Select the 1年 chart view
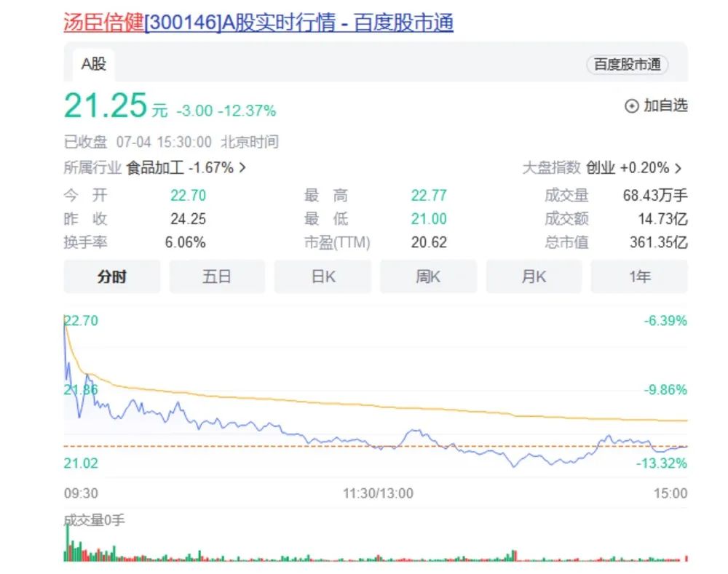Screen dimensions: 728x574 click(639, 276)
